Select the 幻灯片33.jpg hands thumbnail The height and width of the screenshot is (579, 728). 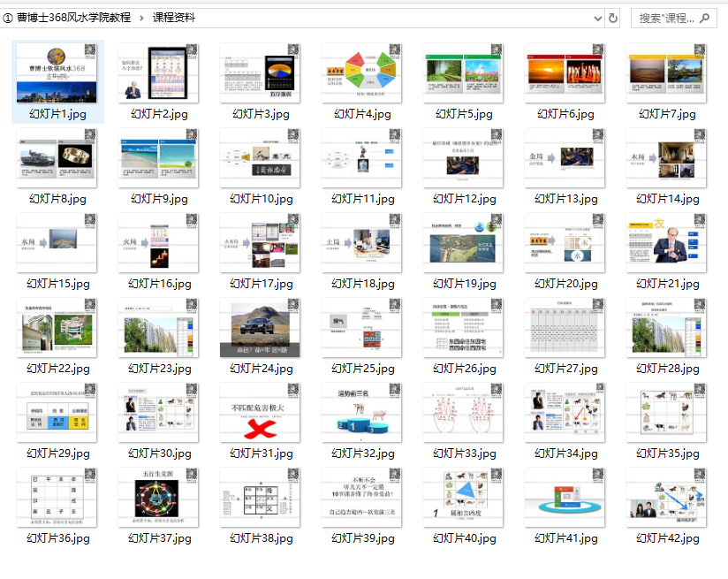[463, 413]
